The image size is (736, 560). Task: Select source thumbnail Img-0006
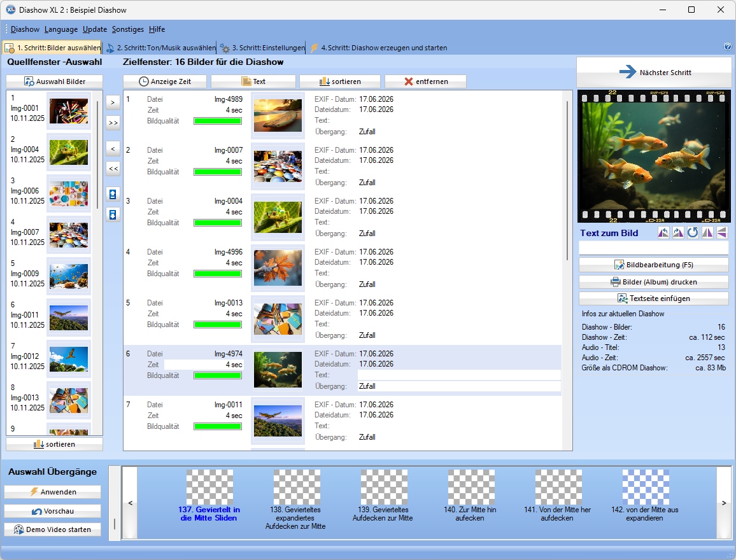[69, 193]
